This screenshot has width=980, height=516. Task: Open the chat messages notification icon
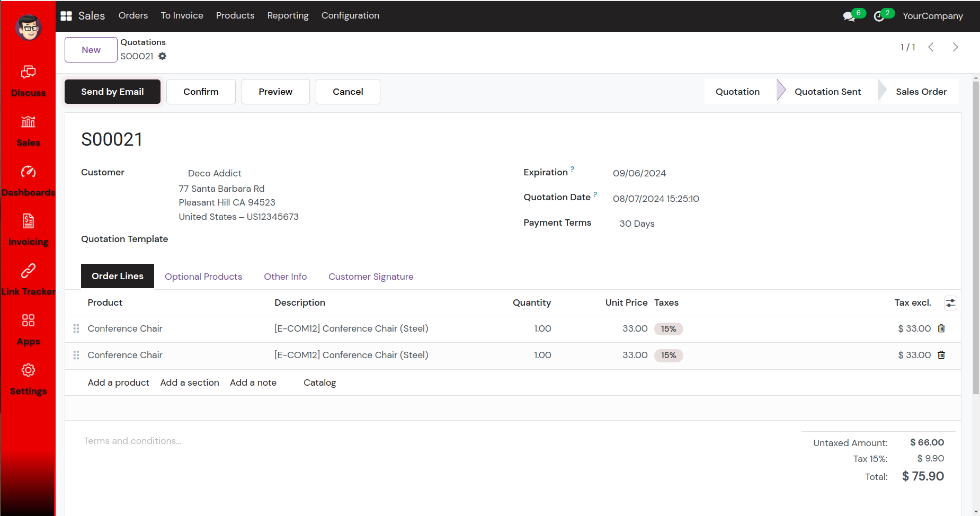click(849, 16)
